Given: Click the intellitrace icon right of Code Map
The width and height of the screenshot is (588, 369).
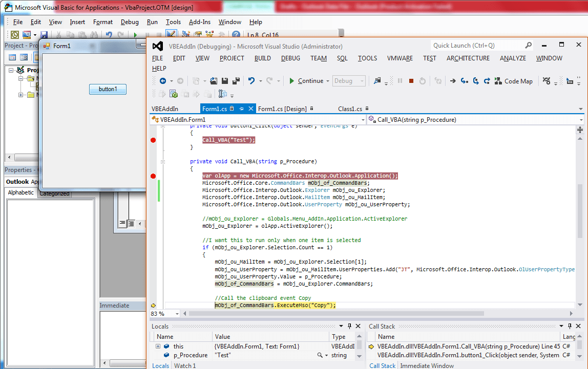Looking at the screenshot, I should pos(547,81).
